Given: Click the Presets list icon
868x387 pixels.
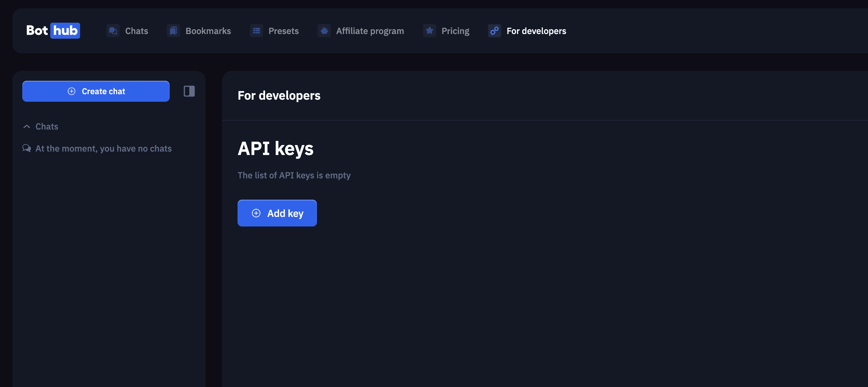Looking at the screenshot, I should click(256, 31).
